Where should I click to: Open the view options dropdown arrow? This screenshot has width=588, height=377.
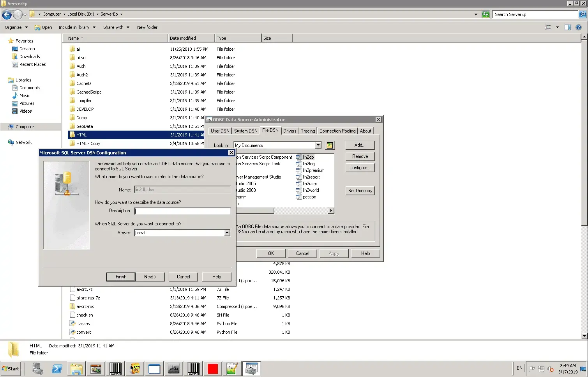tap(557, 27)
